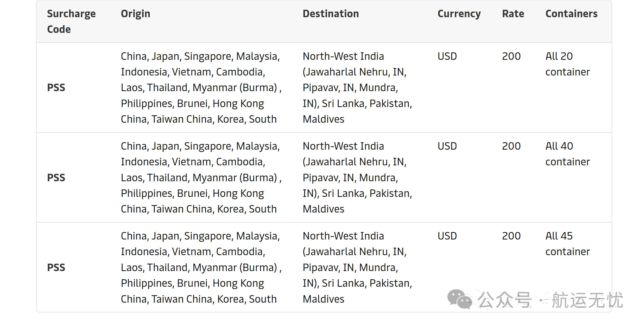Click rate 200 in the first row
Image resolution: width=644 pixels, height=326 pixels.
(511, 56)
